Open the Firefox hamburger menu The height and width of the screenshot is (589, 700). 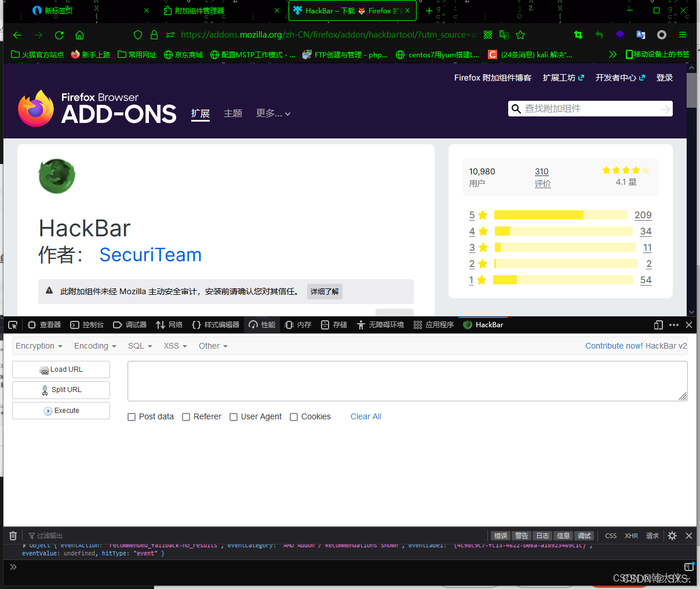[x=683, y=35]
